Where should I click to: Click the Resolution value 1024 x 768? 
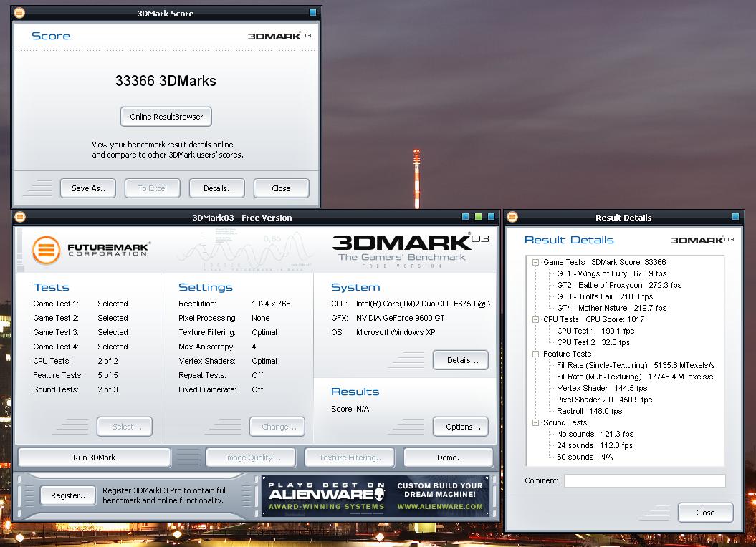pos(271,304)
